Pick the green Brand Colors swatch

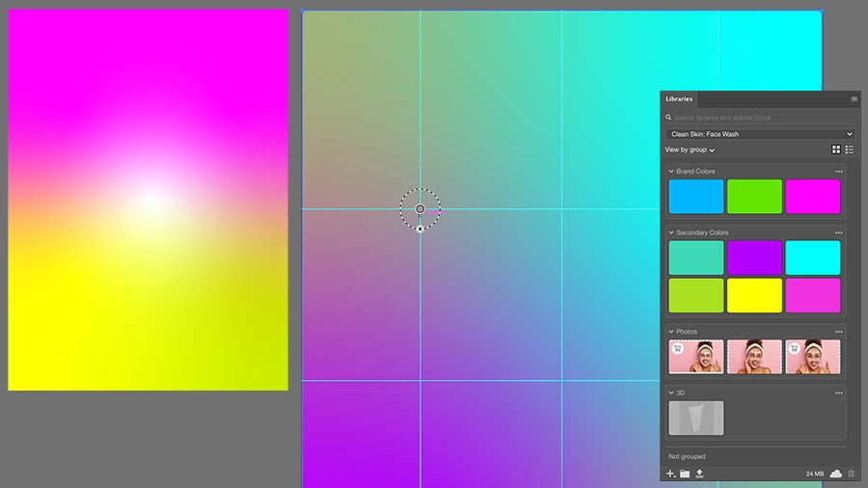tap(754, 197)
